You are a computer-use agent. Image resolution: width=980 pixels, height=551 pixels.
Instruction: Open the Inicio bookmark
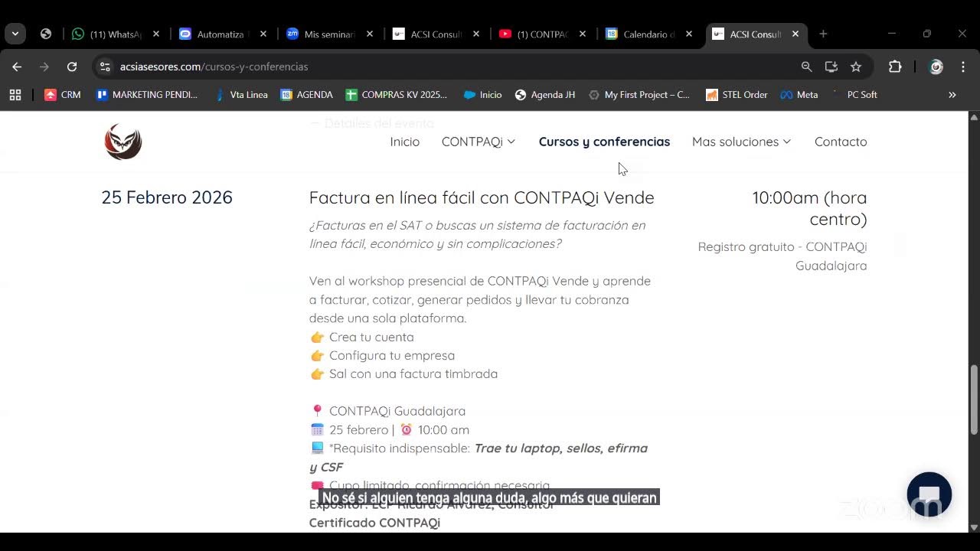(483, 95)
